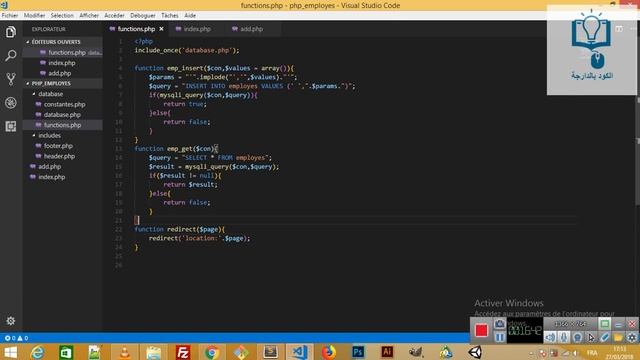Switch to Visual Studio Code taskbar icon

[x=299, y=352]
